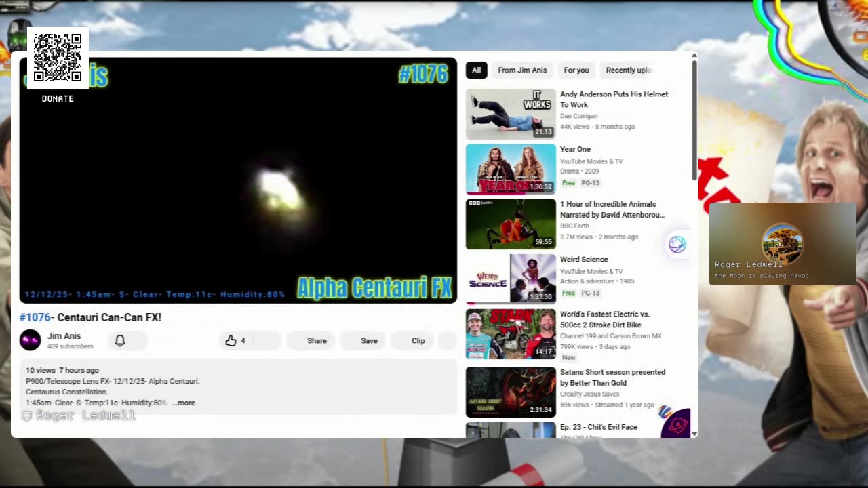Click the PG-13 badge under Weird Science
868x488 pixels.
tap(590, 293)
